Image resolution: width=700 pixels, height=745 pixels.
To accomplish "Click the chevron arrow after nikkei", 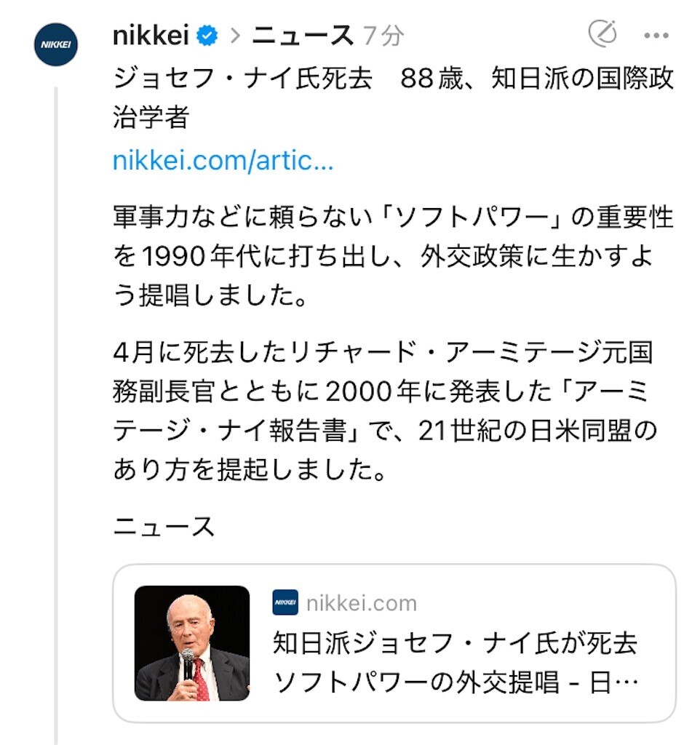I will tap(235, 36).
